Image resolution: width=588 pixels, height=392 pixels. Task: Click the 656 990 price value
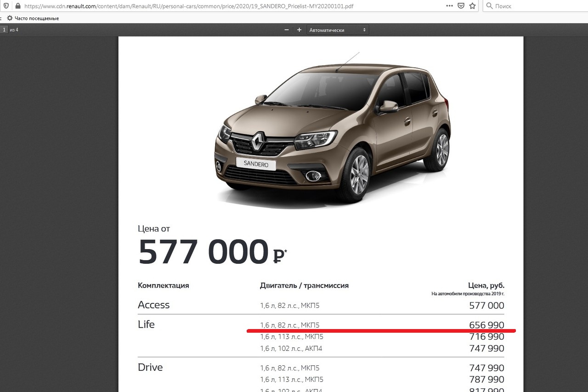click(486, 325)
